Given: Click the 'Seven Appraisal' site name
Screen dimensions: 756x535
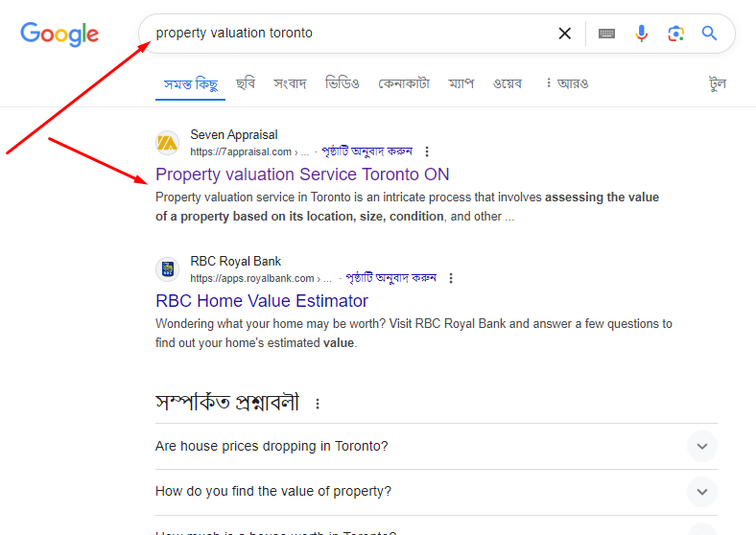Looking at the screenshot, I should pyautogui.click(x=234, y=134).
